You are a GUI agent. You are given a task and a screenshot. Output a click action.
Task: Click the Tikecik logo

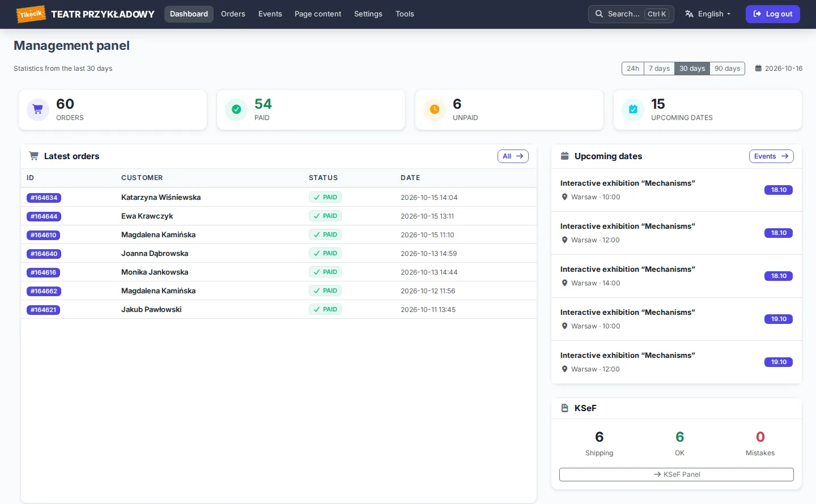click(31, 14)
